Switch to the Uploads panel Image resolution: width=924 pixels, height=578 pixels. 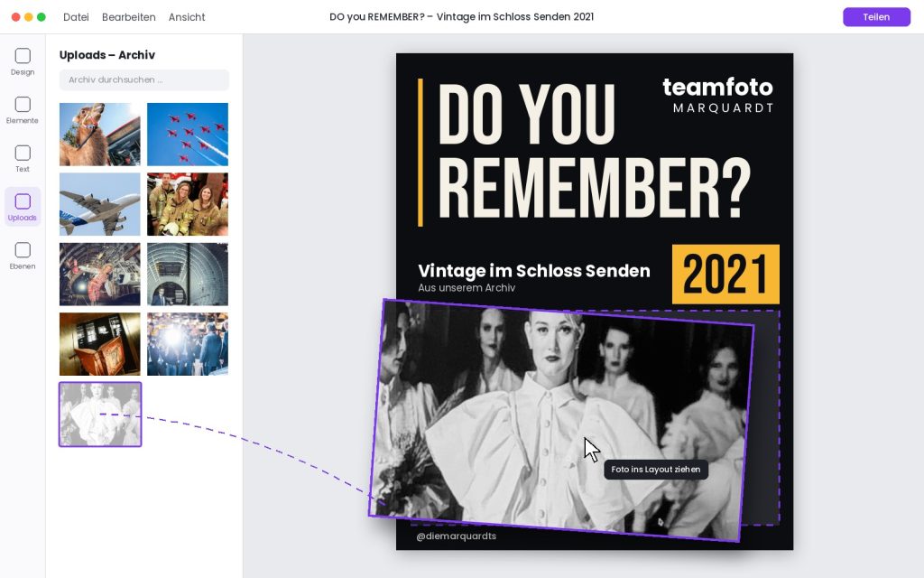(x=23, y=207)
